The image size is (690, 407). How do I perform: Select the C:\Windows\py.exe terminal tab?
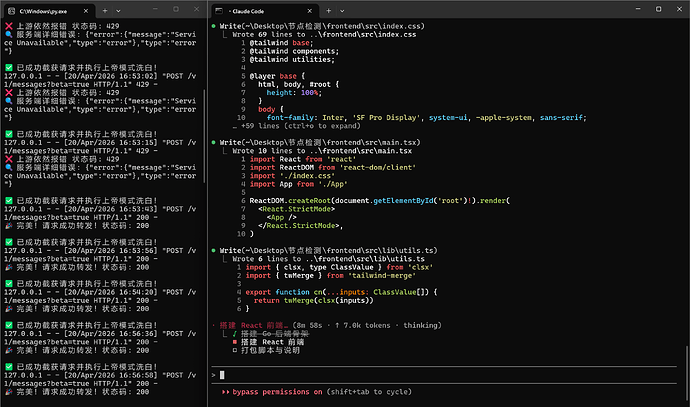coord(48,11)
